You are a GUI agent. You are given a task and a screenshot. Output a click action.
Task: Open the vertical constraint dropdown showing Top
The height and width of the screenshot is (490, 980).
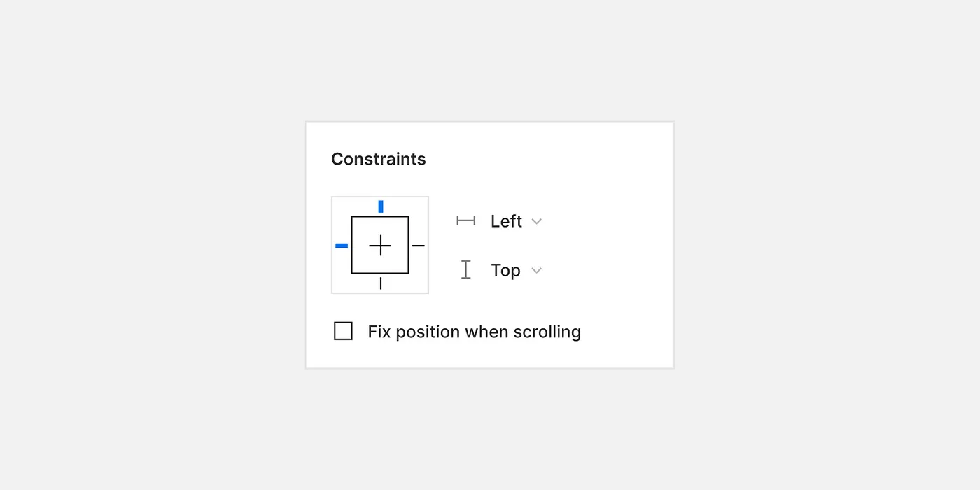pos(505,270)
